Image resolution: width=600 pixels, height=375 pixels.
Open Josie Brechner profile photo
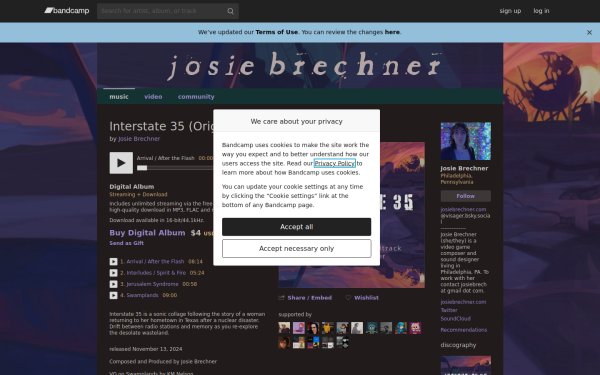tap(466, 141)
